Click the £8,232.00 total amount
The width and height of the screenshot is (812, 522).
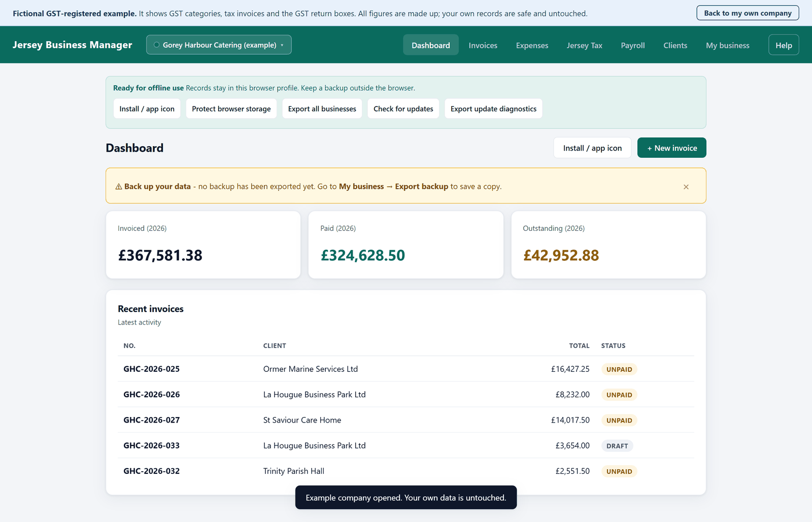pyautogui.click(x=572, y=394)
